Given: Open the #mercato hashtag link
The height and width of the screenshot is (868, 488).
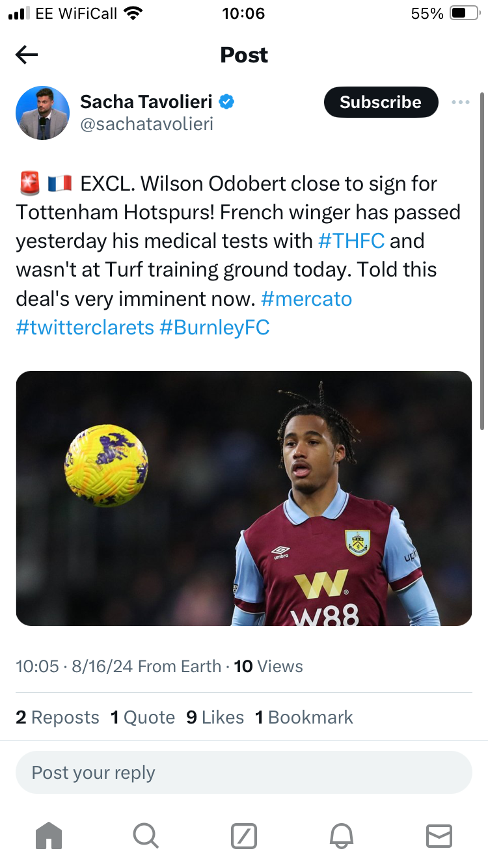Looking at the screenshot, I should [306, 299].
